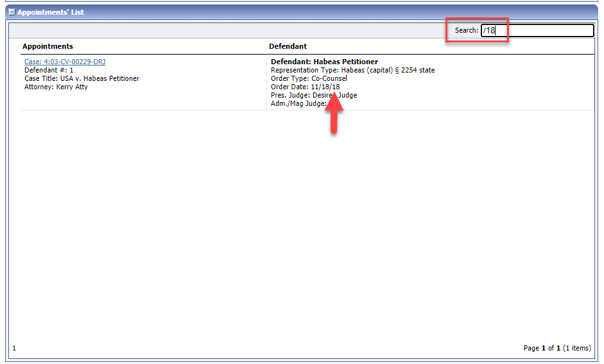Select the Representation Type line
Screen dimensions: 604x364
click(x=353, y=70)
